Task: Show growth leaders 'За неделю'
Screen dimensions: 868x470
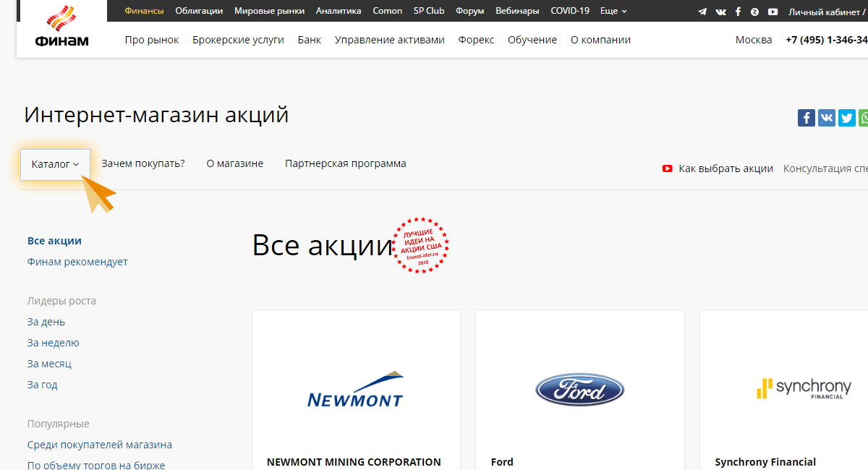Action: coord(53,342)
